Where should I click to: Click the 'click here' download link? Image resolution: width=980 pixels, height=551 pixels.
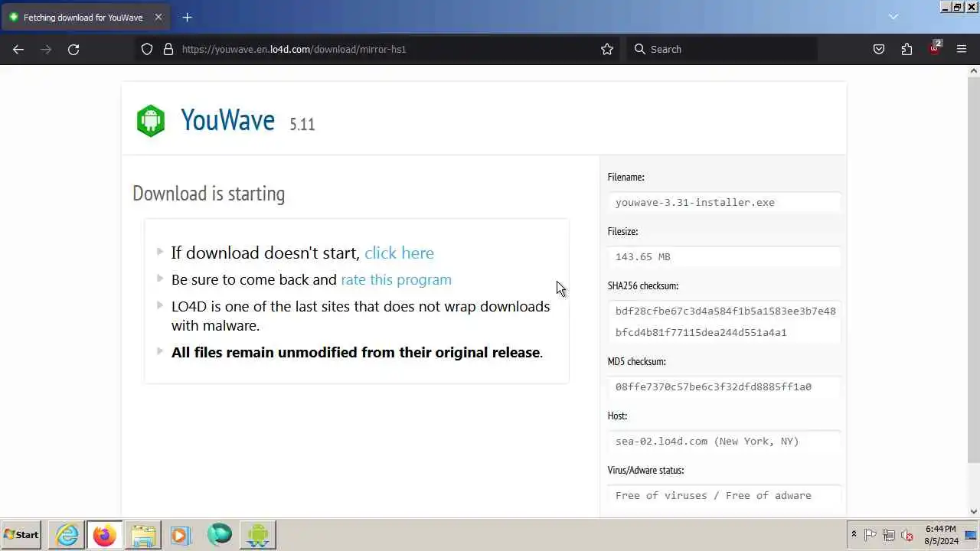coord(399,253)
